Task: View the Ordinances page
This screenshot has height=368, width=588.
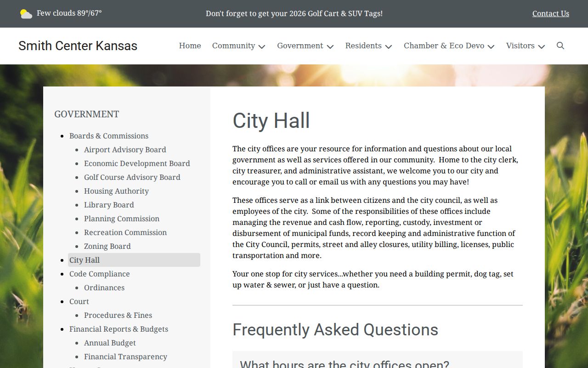Action: click(104, 287)
